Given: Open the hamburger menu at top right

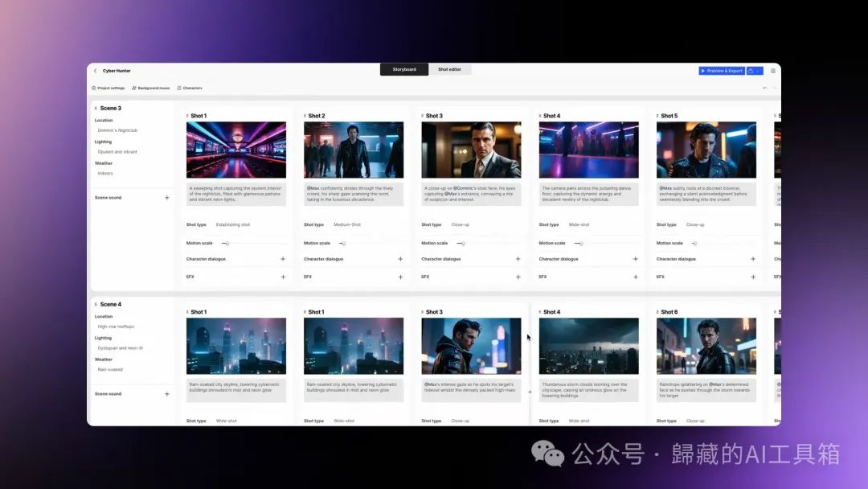Looking at the screenshot, I should pos(773,71).
